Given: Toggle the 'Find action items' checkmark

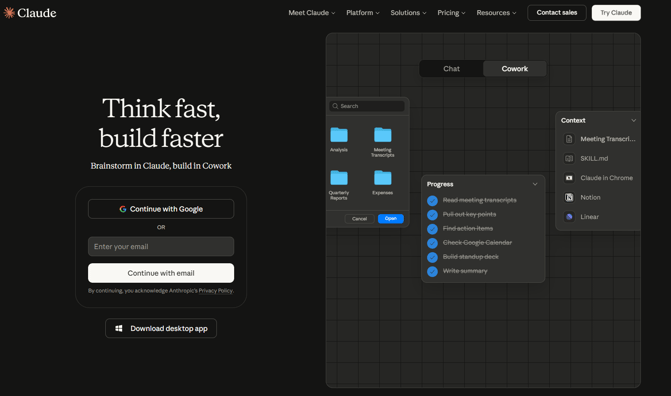Looking at the screenshot, I should (x=432, y=229).
